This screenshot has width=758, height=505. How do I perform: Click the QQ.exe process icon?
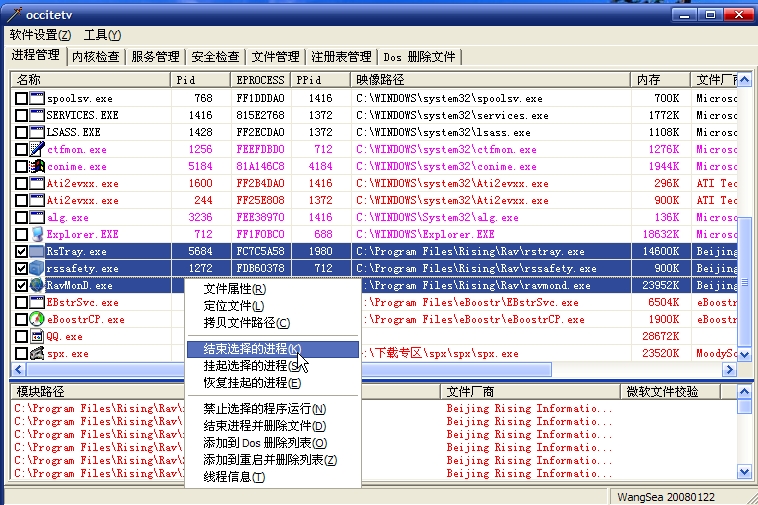37,336
